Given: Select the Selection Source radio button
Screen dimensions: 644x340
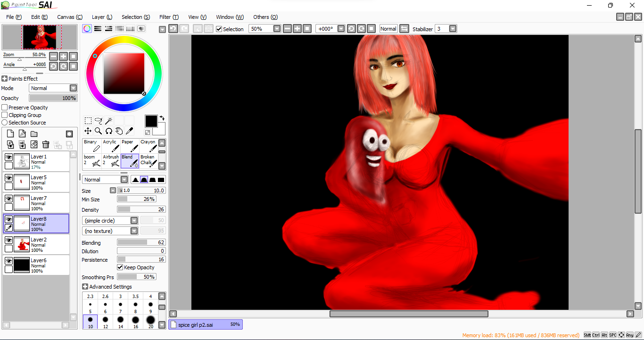Looking at the screenshot, I should (5, 123).
